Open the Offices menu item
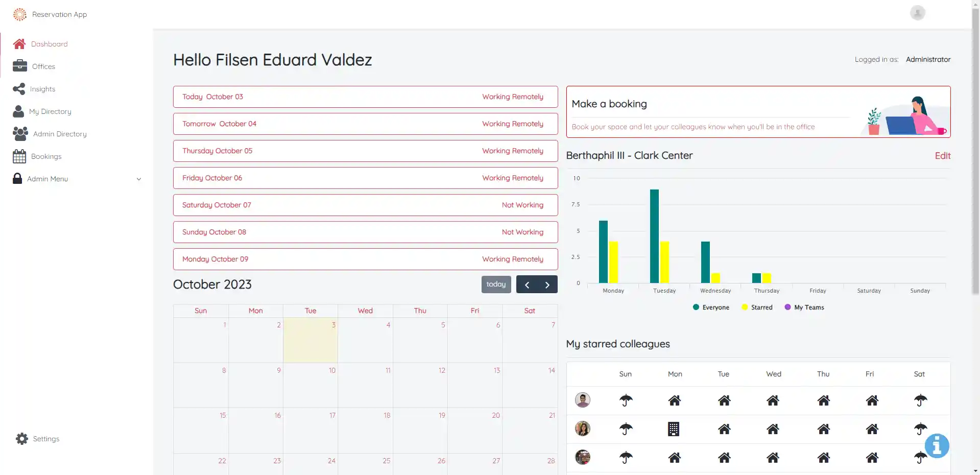The height and width of the screenshot is (475, 980). point(43,66)
